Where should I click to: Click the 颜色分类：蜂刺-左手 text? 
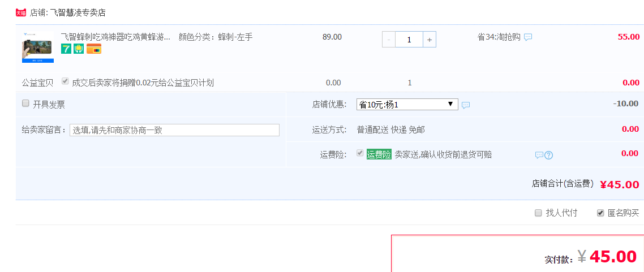[x=216, y=37]
